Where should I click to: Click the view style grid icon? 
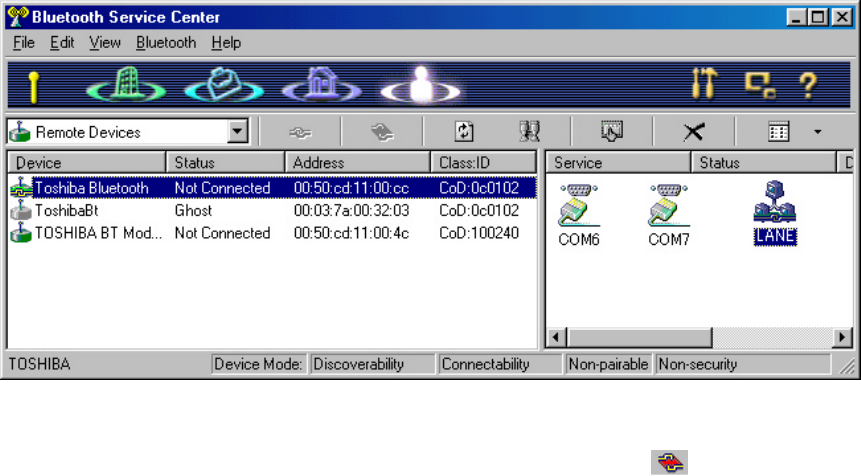[778, 132]
